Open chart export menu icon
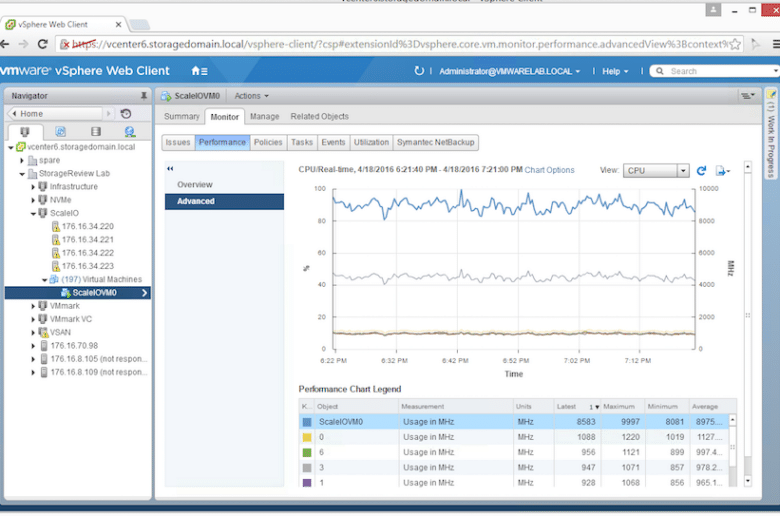This screenshot has width=780, height=516. (722, 171)
